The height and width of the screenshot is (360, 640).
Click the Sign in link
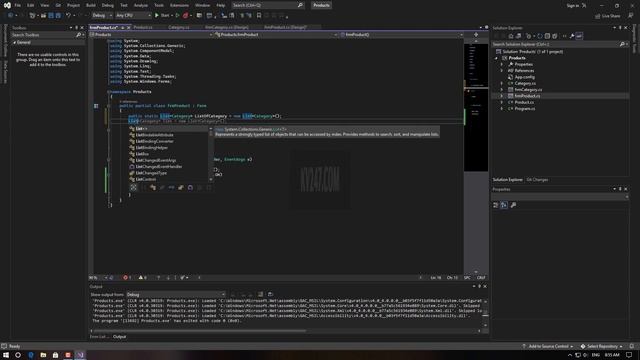(x=573, y=6)
